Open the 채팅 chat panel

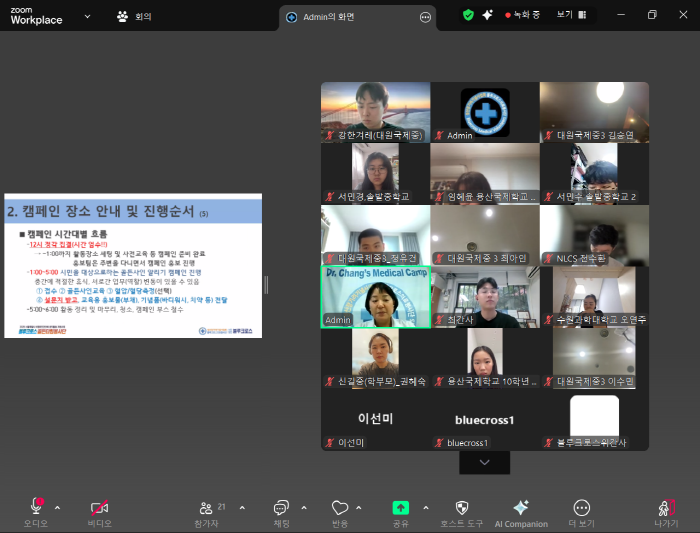[x=281, y=513]
